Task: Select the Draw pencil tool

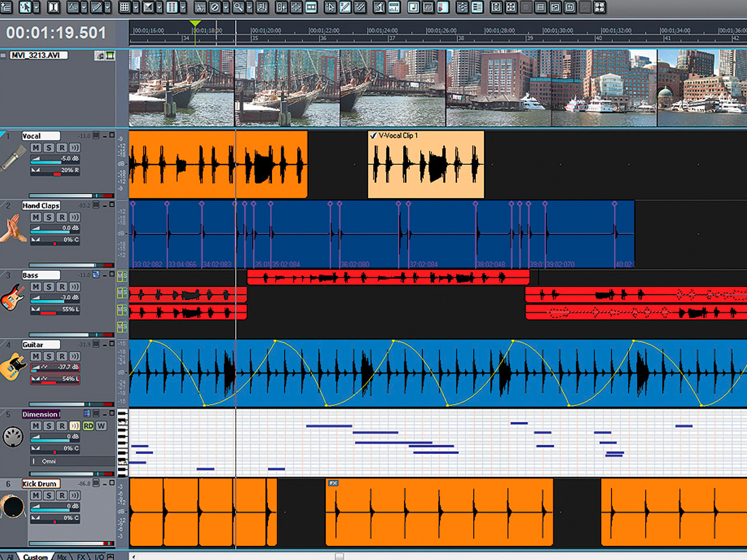Action: (x=97, y=8)
